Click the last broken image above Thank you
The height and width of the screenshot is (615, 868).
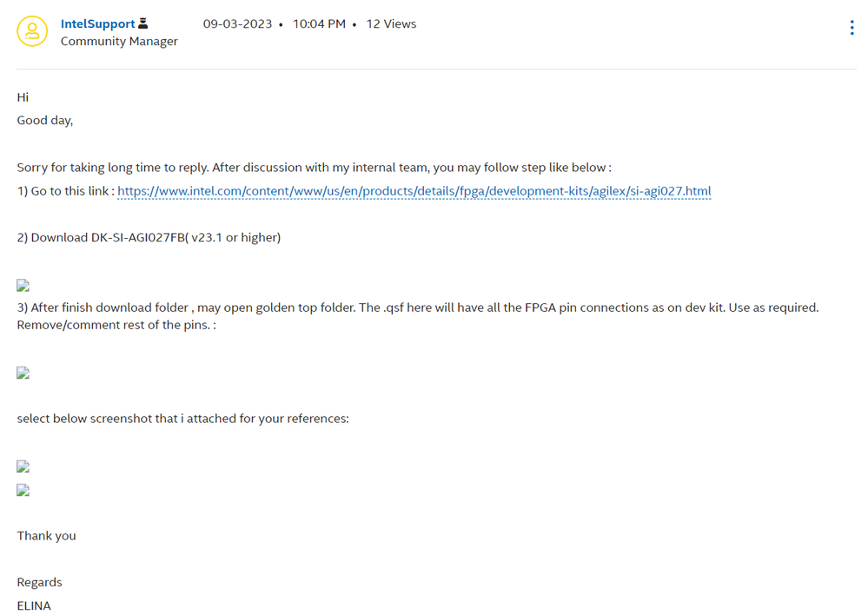23,490
